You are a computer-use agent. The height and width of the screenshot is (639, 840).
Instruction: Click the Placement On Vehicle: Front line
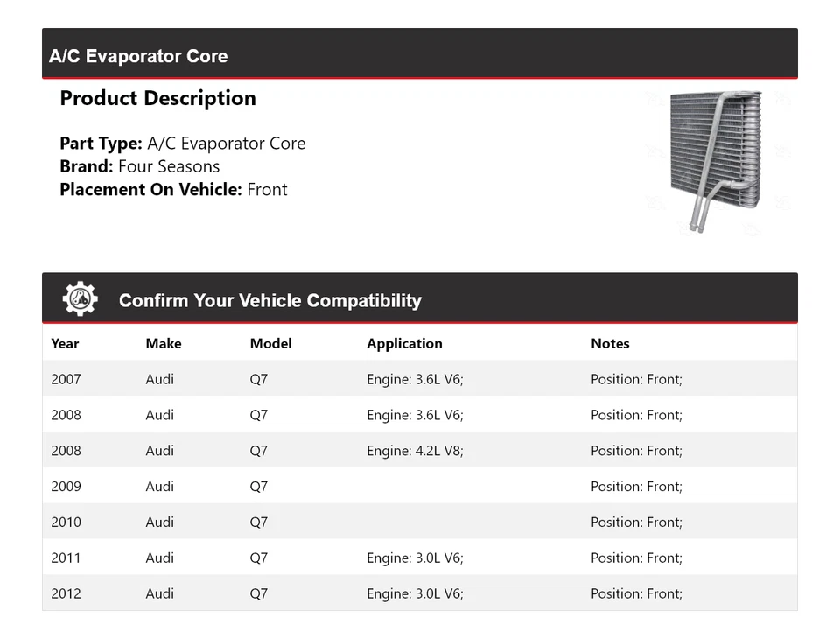(173, 189)
